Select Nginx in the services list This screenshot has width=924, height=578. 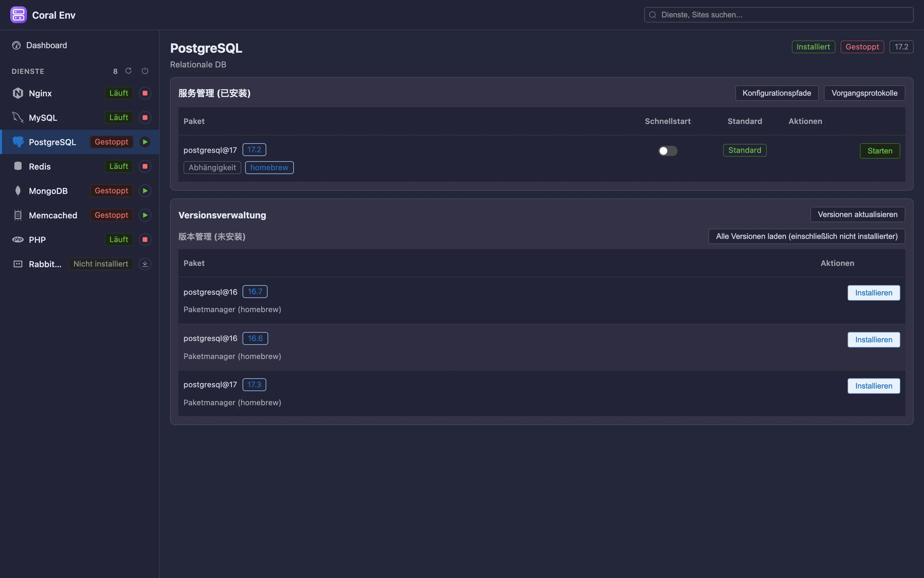[80, 93]
